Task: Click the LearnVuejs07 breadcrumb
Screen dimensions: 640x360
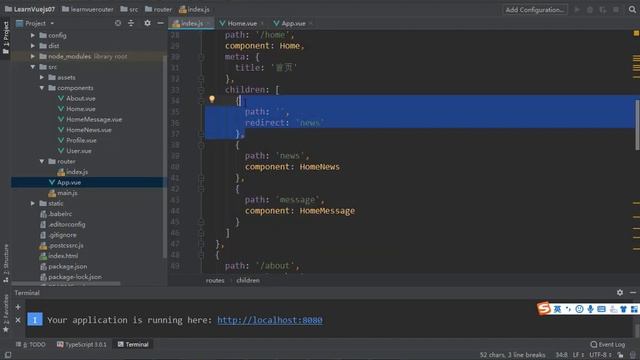Action: [30, 9]
